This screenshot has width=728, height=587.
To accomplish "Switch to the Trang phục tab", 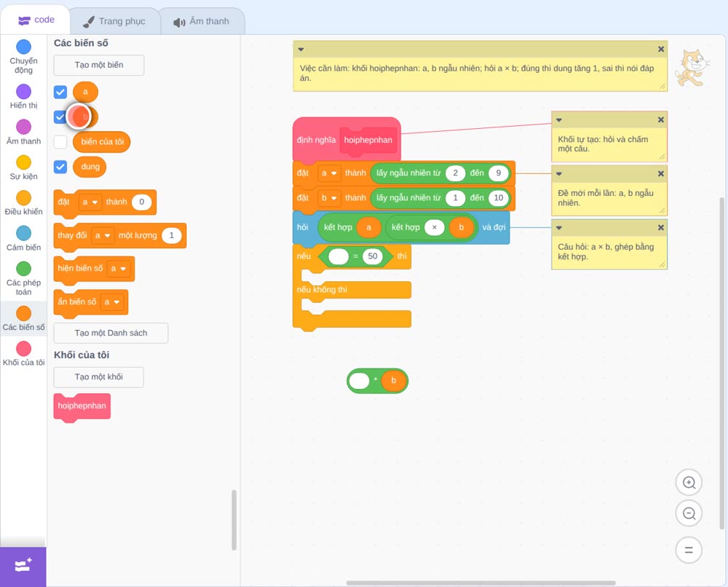I will point(114,21).
